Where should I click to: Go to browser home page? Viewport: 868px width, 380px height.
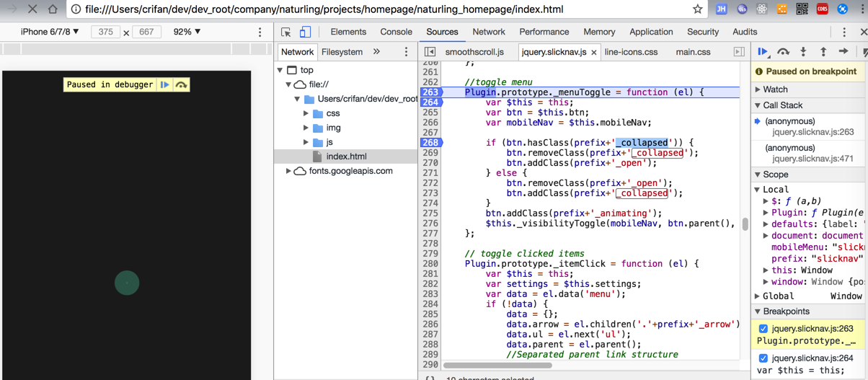[53, 9]
